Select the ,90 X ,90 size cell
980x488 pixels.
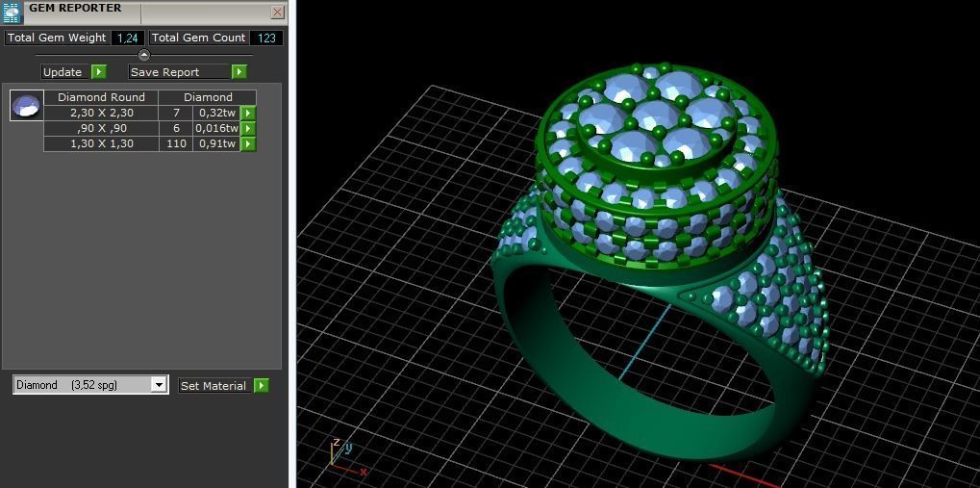101,128
